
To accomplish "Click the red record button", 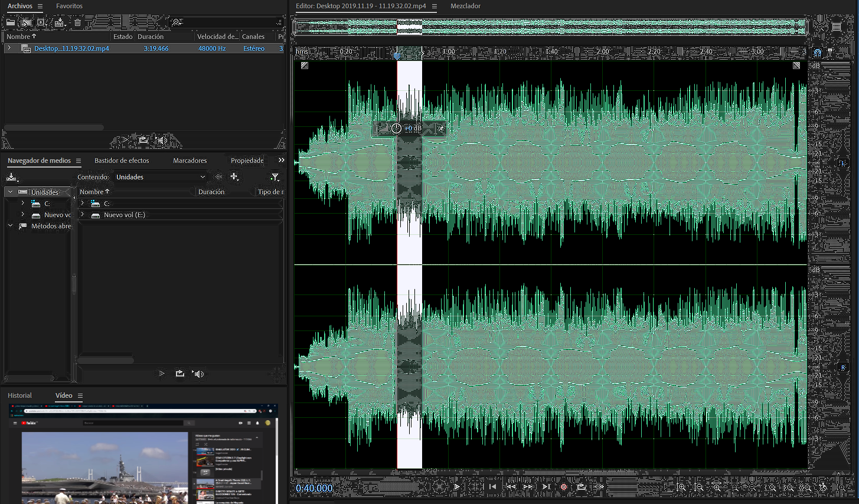I will coord(564,487).
